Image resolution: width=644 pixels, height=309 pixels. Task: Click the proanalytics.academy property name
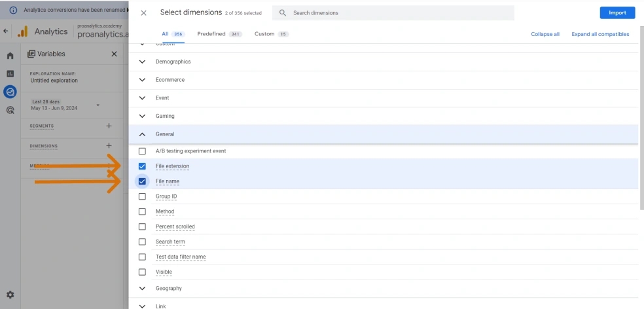pyautogui.click(x=103, y=34)
